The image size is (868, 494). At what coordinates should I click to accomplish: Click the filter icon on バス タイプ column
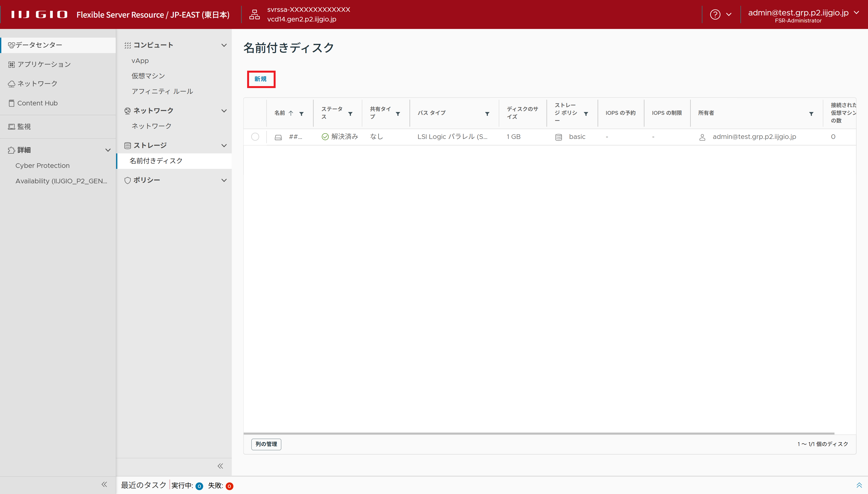tap(487, 114)
